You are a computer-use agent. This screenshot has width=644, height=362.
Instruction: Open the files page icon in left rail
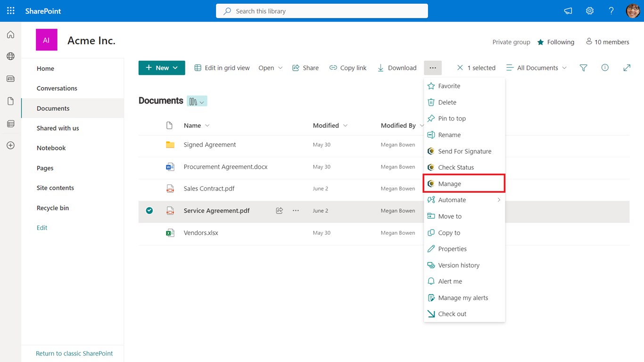tap(10, 101)
